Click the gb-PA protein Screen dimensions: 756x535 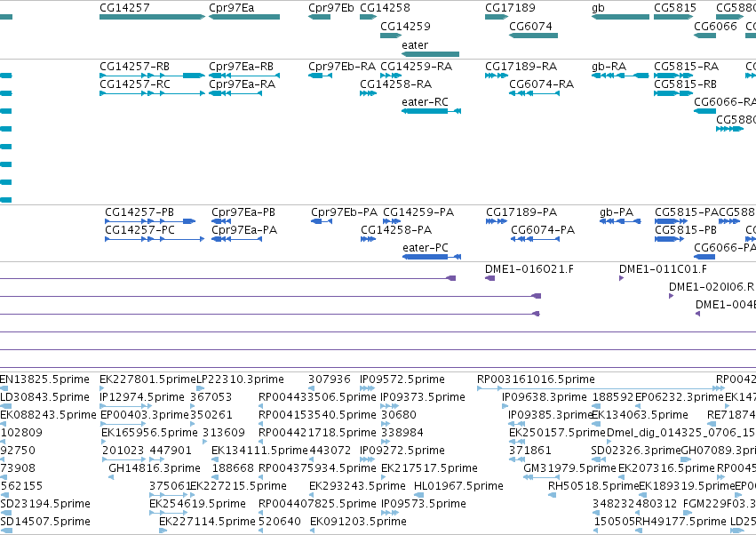(620, 221)
